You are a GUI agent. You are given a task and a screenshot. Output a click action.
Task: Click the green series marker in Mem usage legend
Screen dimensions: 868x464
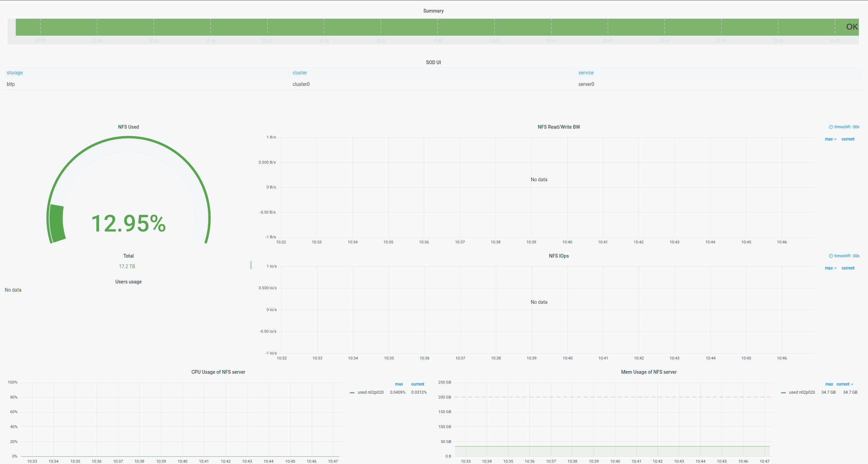coord(783,392)
